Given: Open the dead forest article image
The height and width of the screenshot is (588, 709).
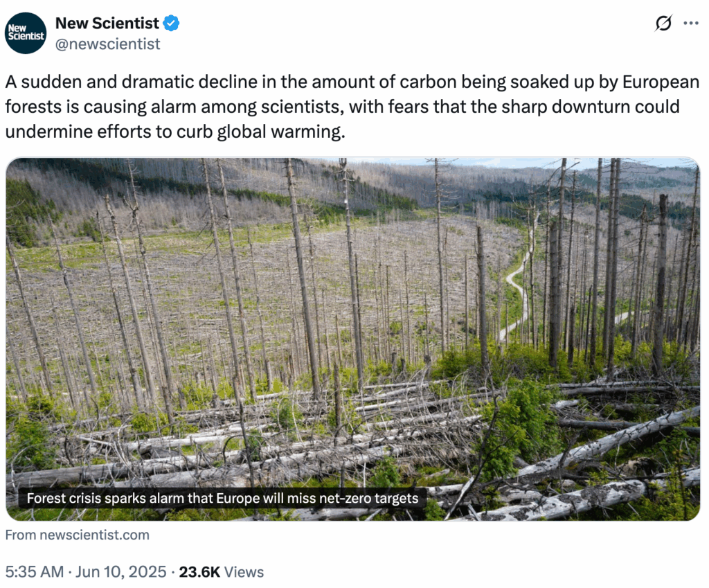Looking at the screenshot, I should 352,339.
